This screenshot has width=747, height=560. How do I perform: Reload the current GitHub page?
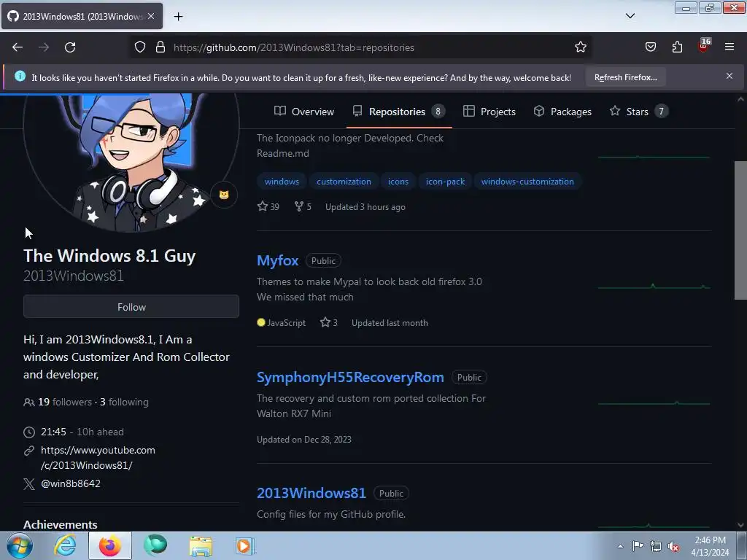click(70, 47)
